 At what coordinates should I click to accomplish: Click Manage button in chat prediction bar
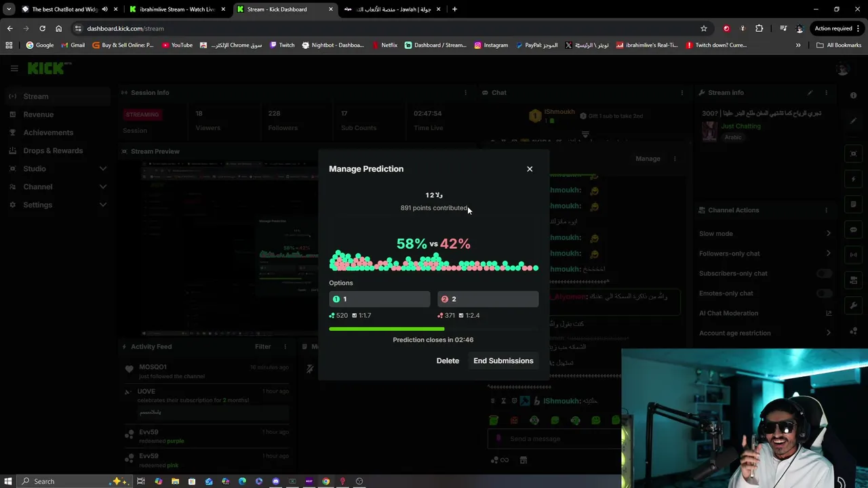click(x=648, y=159)
